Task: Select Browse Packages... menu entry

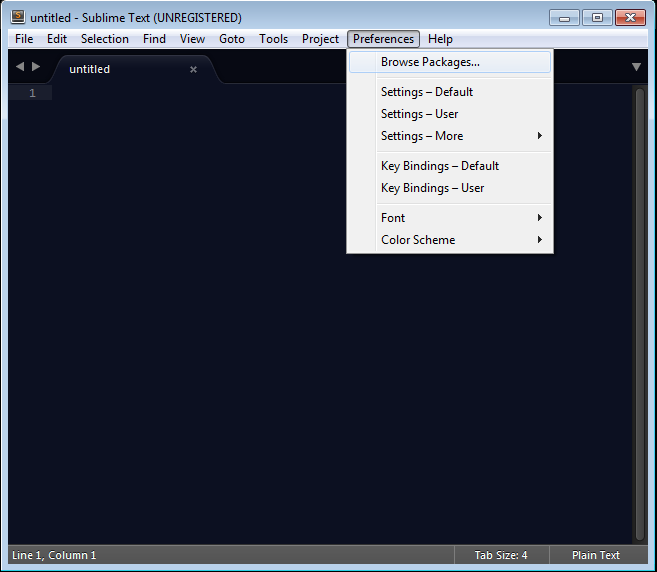Action: 430,62
